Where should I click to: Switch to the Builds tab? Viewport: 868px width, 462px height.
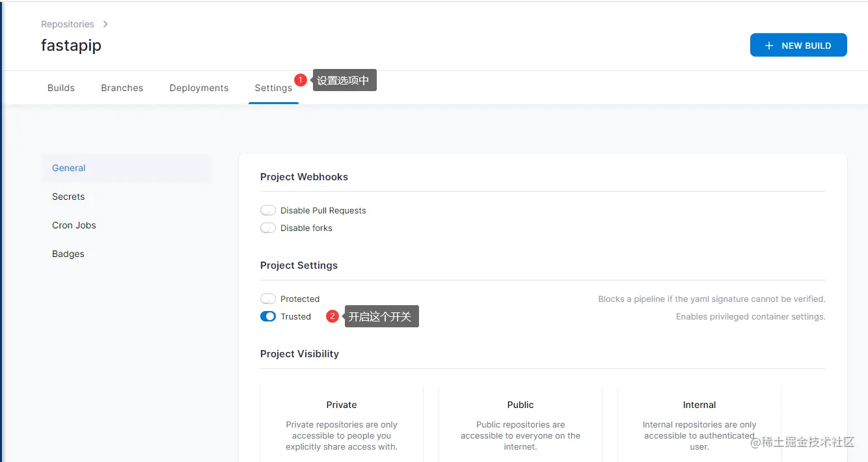[x=61, y=88]
